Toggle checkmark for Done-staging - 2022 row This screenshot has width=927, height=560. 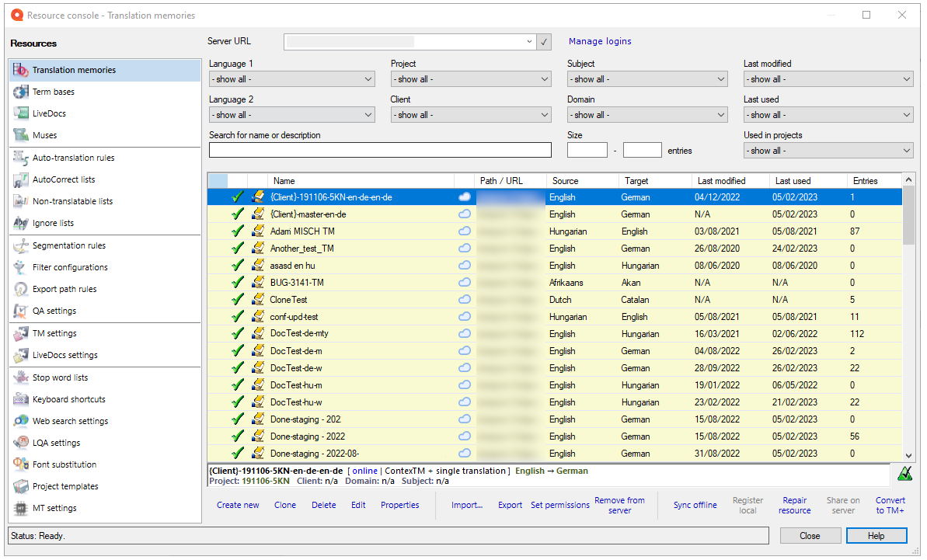(238, 437)
